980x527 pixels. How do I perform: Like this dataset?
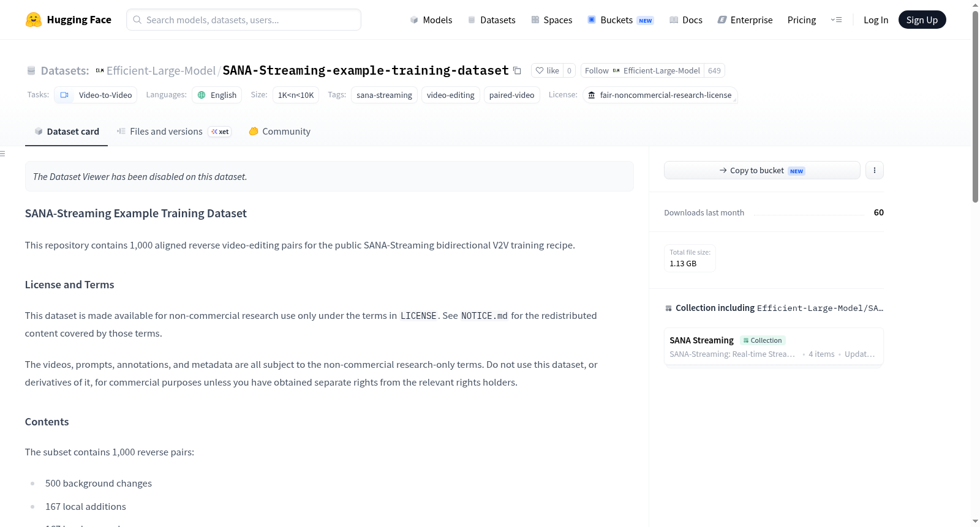pyautogui.click(x=547, y=70)
